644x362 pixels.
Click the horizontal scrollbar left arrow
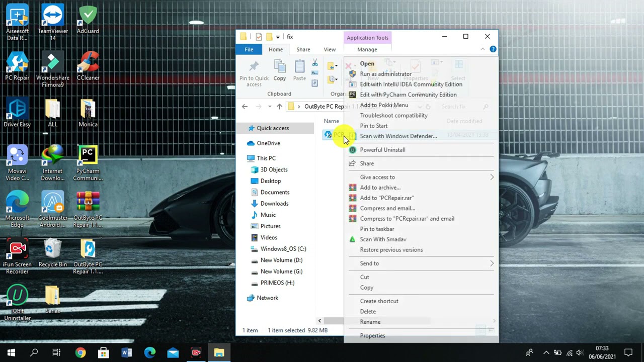pos(319,321)
